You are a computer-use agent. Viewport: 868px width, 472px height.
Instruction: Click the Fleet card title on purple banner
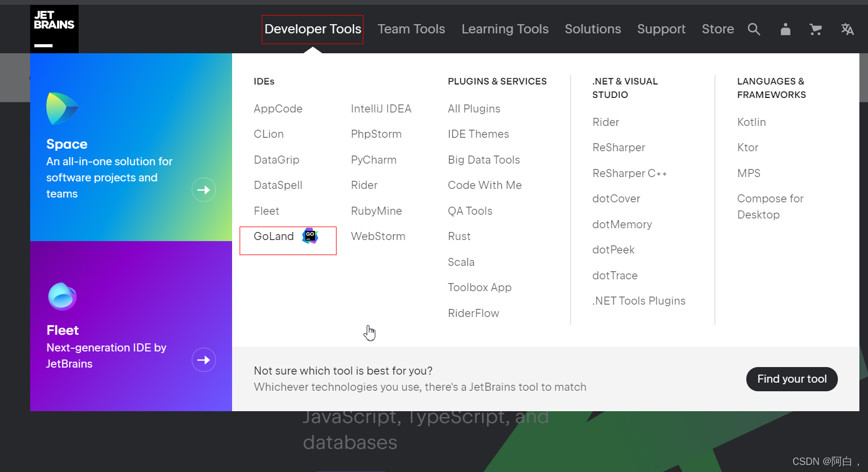tap(62, 330)
